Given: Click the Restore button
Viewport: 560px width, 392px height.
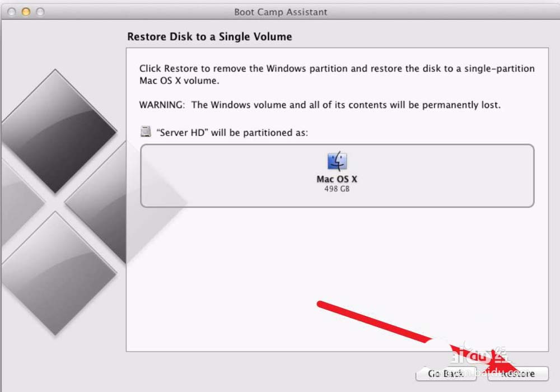Looking at the screenshot, I should click(518, 374).
